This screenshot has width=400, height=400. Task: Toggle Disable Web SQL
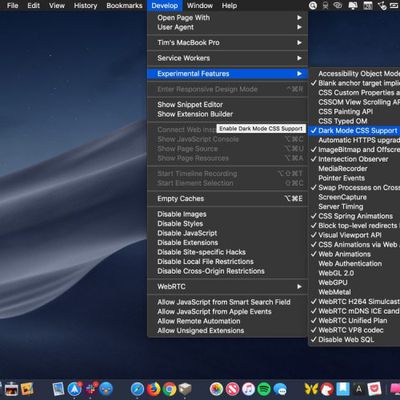[354, 340]
